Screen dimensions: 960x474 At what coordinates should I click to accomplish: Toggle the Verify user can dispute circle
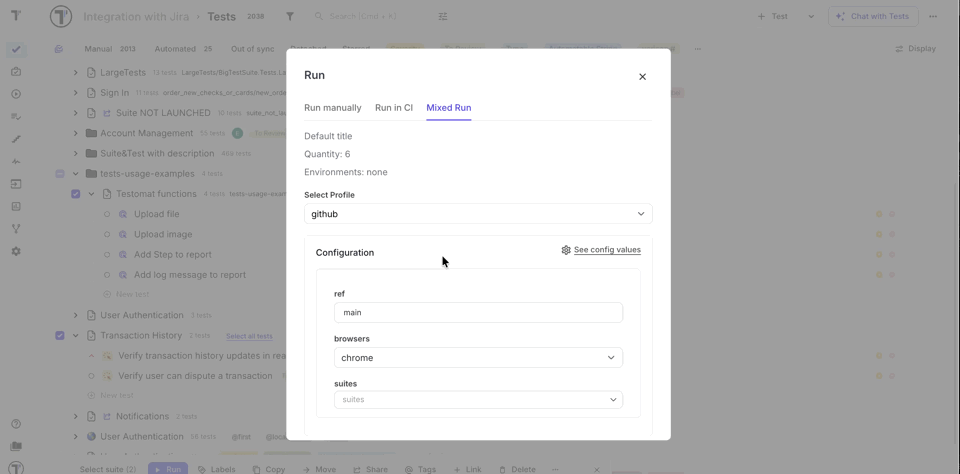click(x=91, y=376)
